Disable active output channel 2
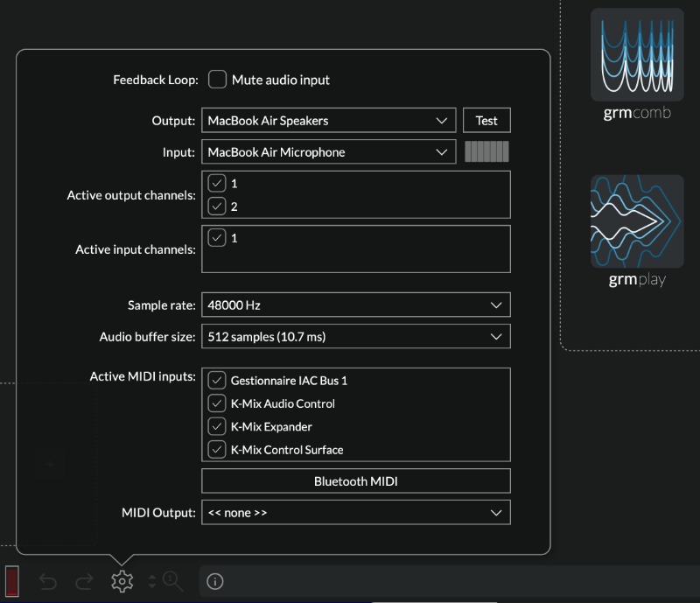700x603 pixels. 215,207
